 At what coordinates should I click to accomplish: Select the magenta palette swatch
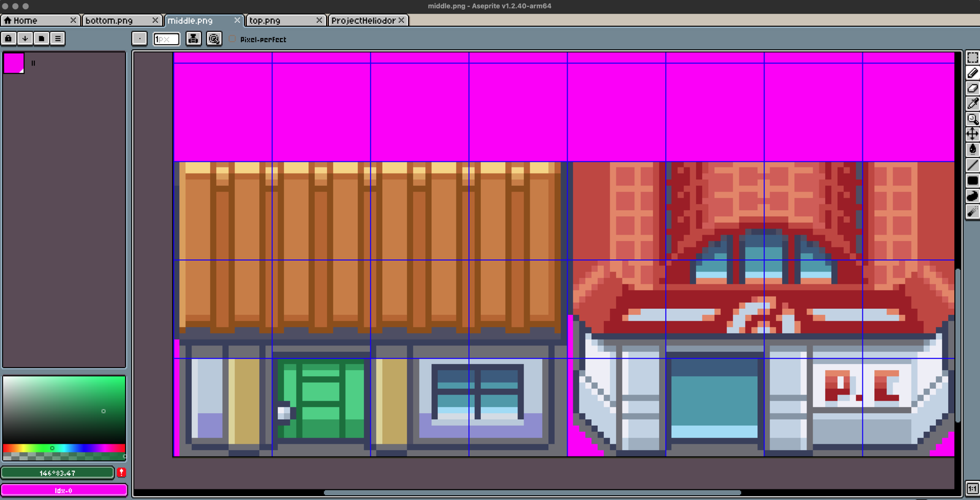pos(13,63)
